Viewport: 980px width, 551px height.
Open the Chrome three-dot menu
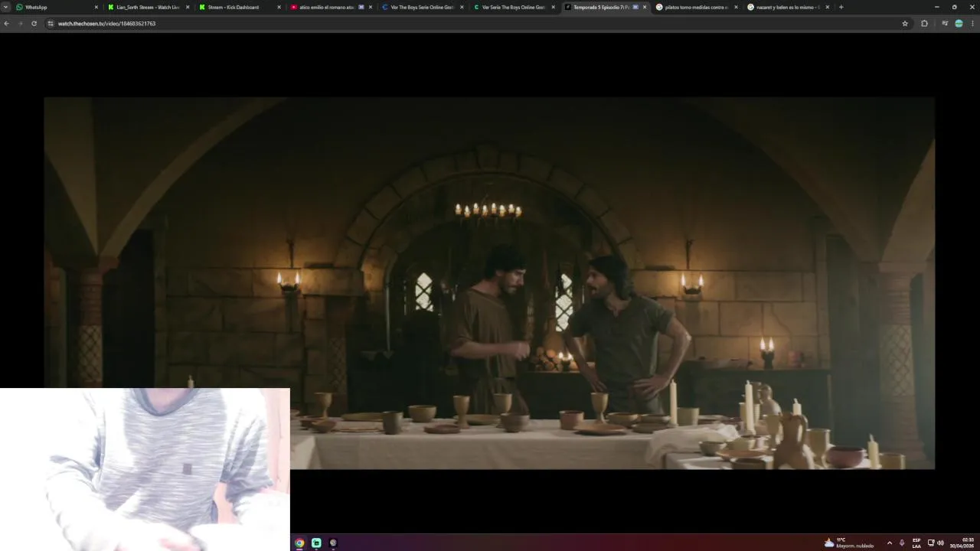(x=972, y=24)
